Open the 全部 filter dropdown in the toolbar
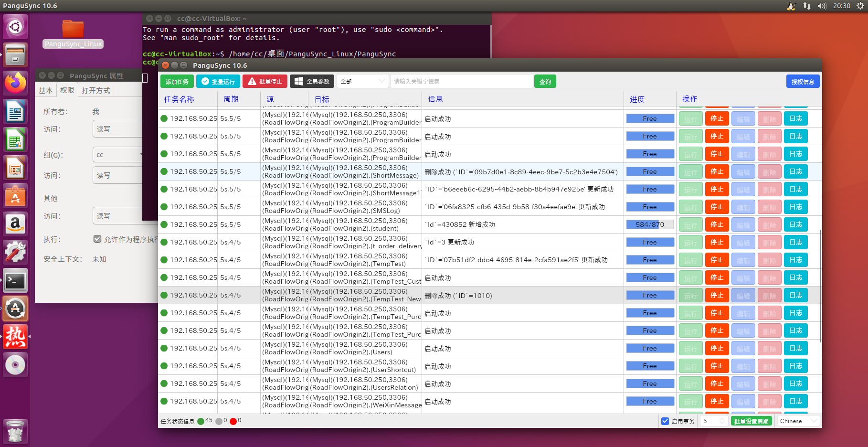868x447 pixels. tap(362, 81)
